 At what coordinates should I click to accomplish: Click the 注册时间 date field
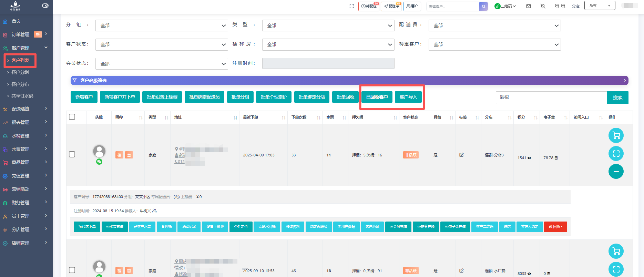[x=328, y=63]
